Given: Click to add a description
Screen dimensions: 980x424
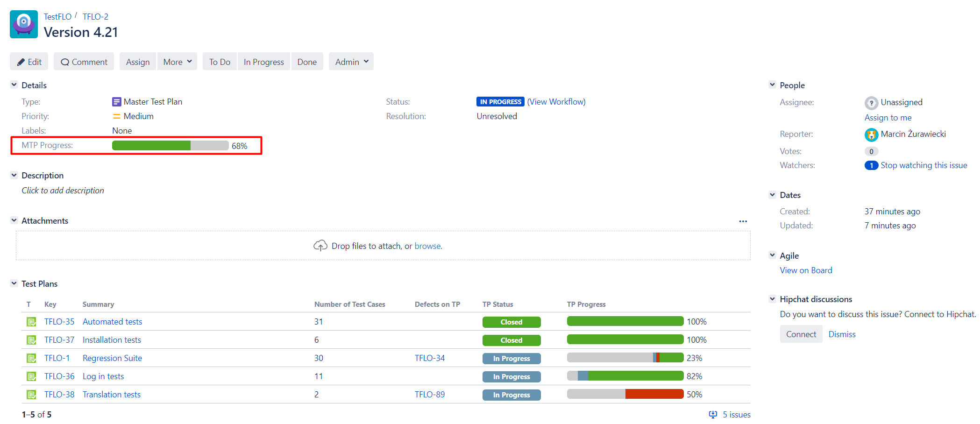Looking at the screenshot, I should coord(62,190).
